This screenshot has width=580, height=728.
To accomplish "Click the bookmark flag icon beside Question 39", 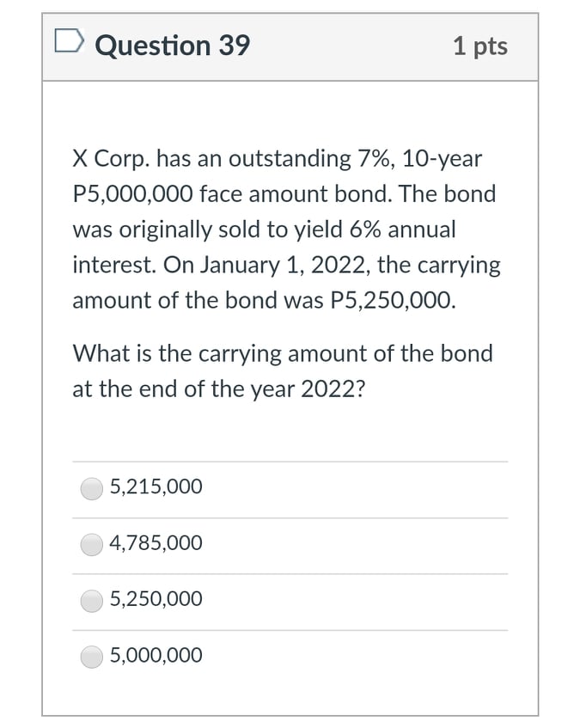I will [72, 42].
